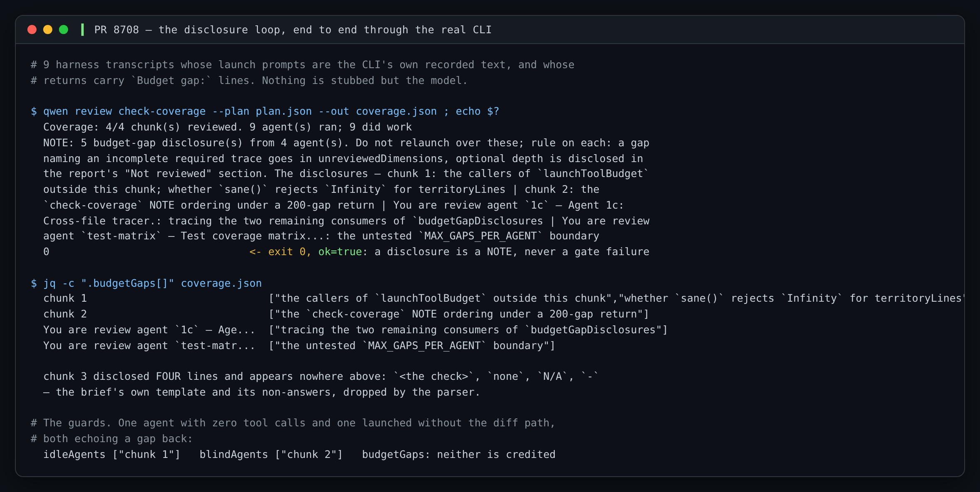The height and width of the screenshot is (492, 980).
Task: Click the 'chunk 2' row label
Action: coord(65,314)
